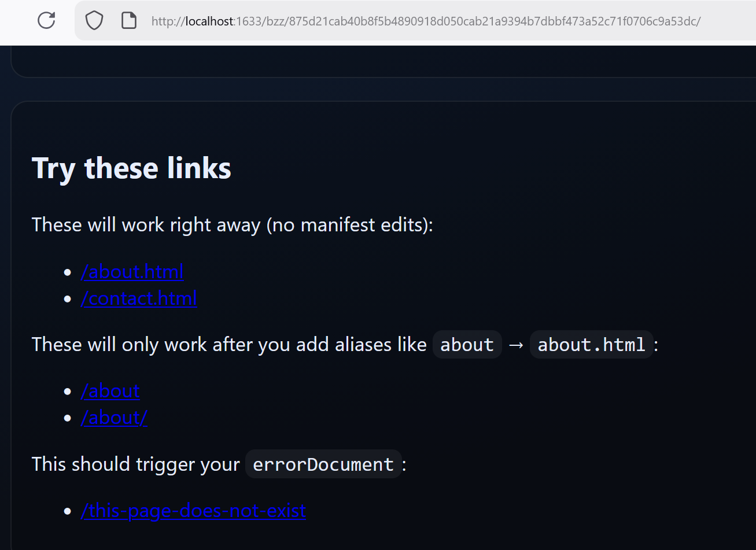
Task: Open the /this-page-does-not-exist link
Action: [193, 511]
